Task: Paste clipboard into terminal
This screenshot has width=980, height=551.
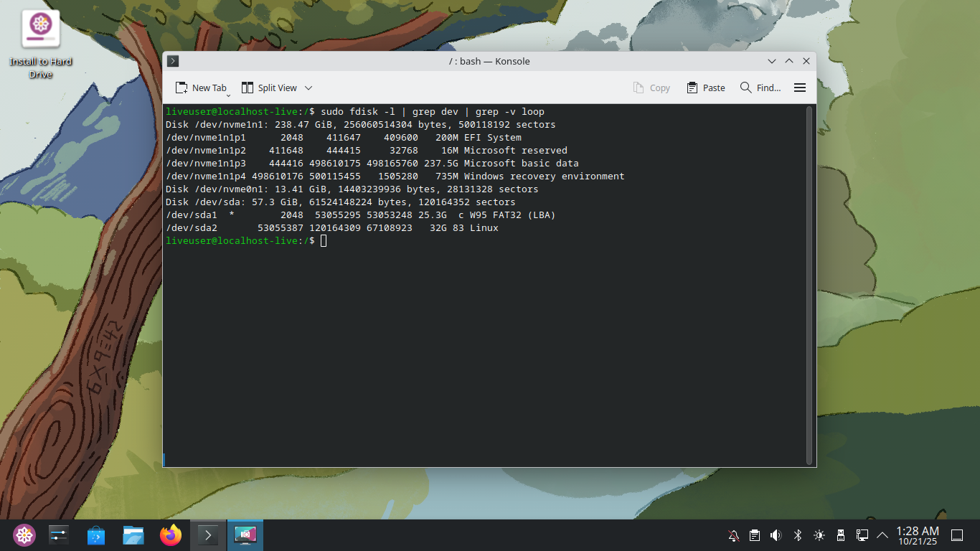Action: [705, 88]
